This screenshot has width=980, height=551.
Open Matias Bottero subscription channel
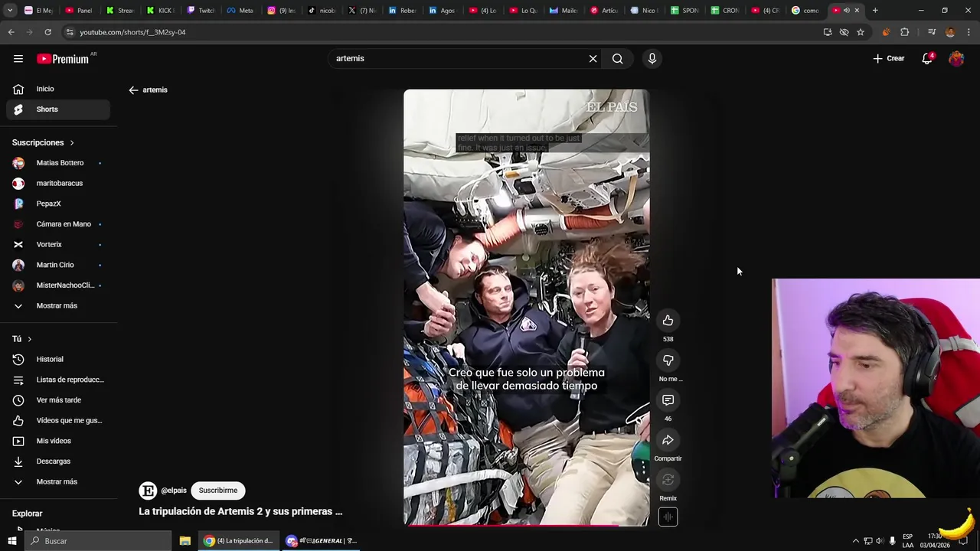58,162
